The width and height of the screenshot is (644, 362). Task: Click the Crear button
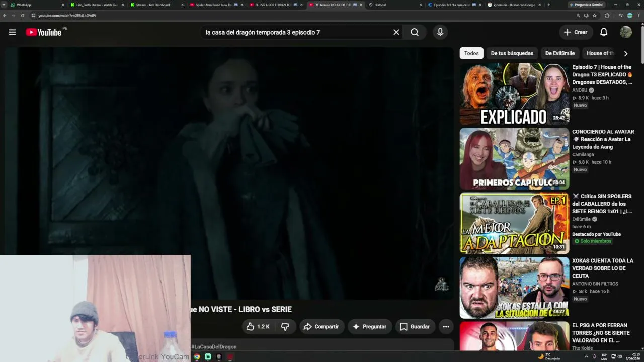click(x=576, y=32)
